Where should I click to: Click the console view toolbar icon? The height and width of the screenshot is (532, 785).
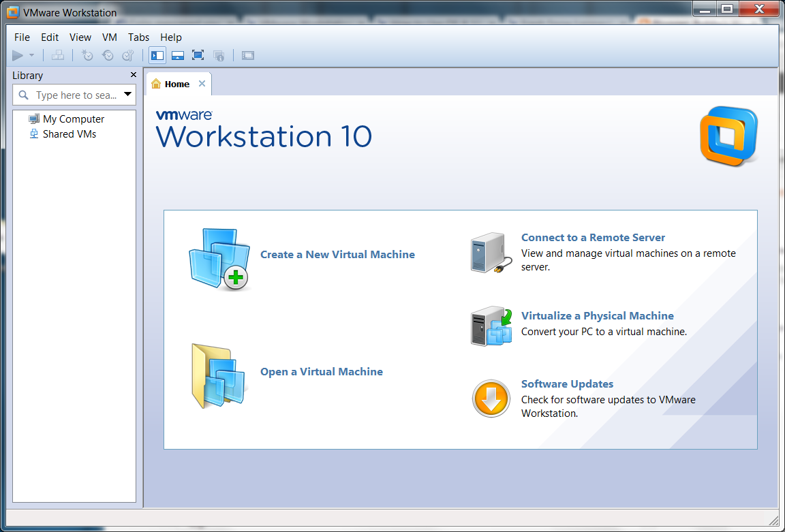pos(248,56)
